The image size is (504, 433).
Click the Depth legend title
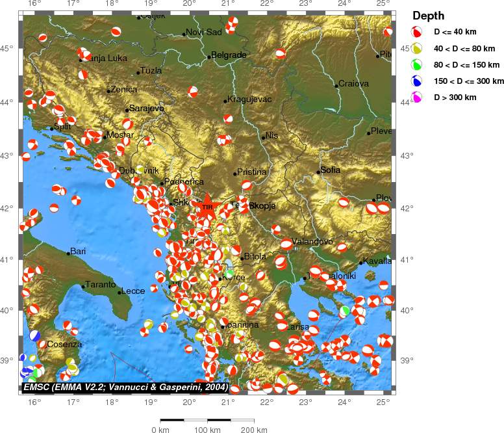pyautogui.click(x=428, y=16)
